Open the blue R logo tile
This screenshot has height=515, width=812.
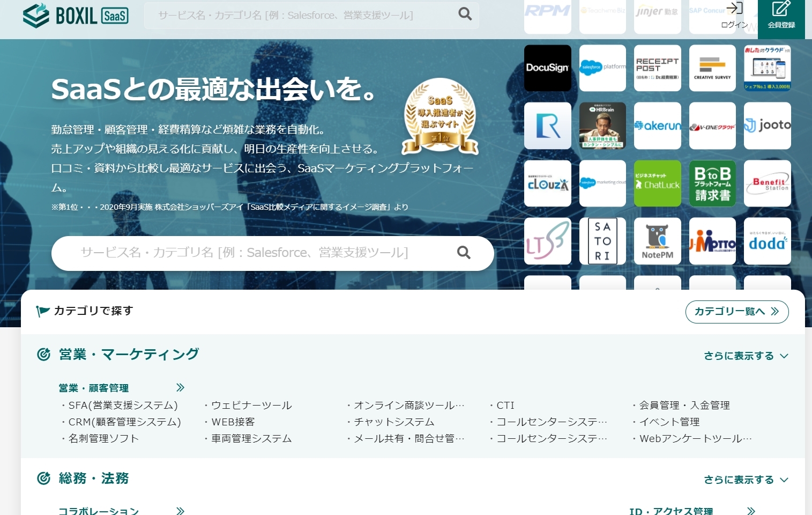547,126
